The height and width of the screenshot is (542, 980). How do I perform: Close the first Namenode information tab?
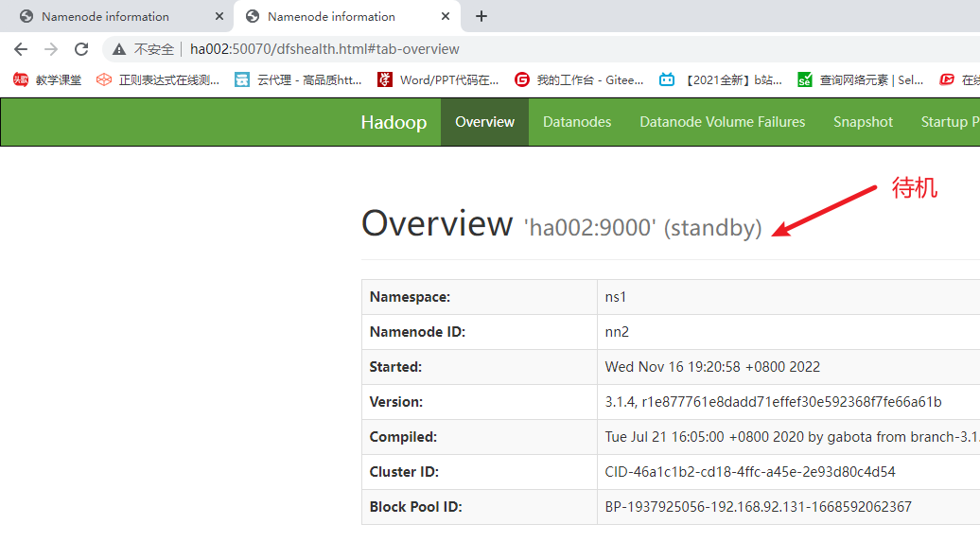coord(219,16)
